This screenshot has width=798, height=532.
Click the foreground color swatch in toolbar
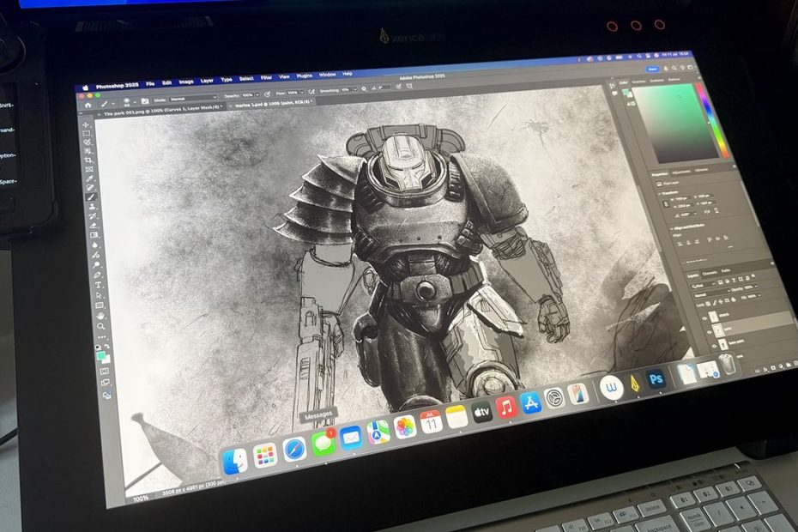click(100, 356)
